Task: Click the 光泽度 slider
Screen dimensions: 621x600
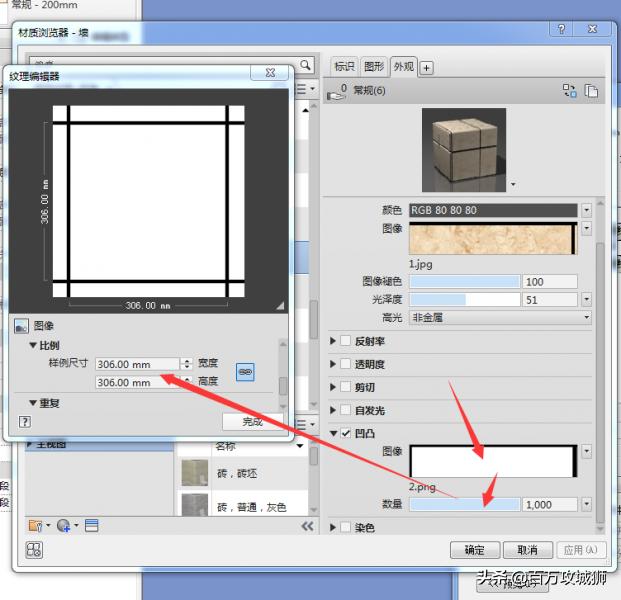Action: click(465, 299)
